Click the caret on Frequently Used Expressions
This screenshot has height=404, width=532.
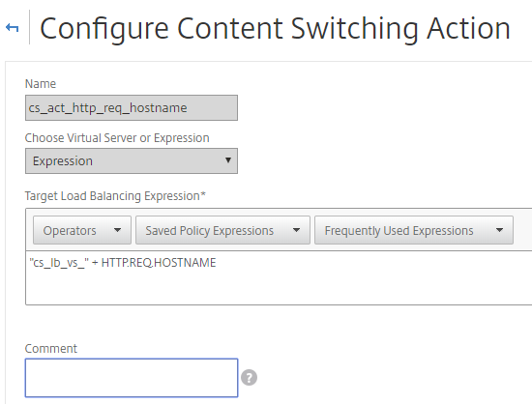click(x=499, y=230)
